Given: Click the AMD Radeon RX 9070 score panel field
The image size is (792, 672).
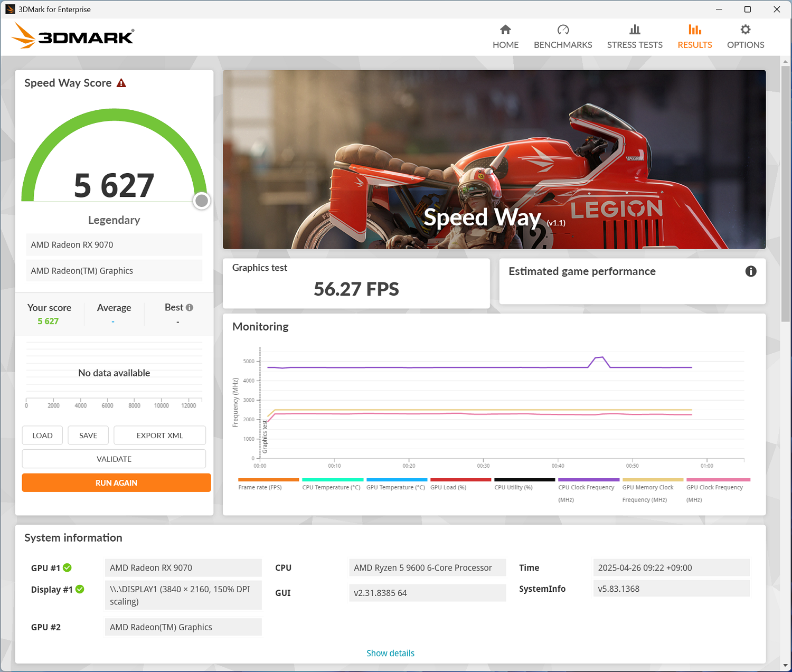Looking at the screenshot, I should coord(114,245).
